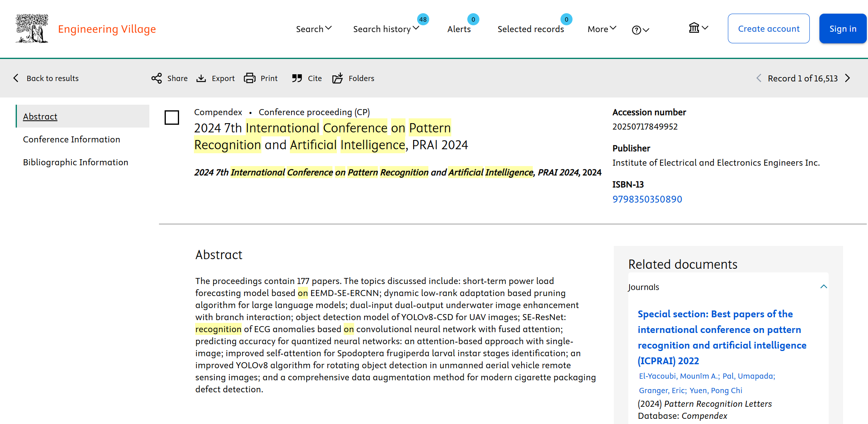868x424 pixels.
Task: Click the Create account button
Action: 768,28
